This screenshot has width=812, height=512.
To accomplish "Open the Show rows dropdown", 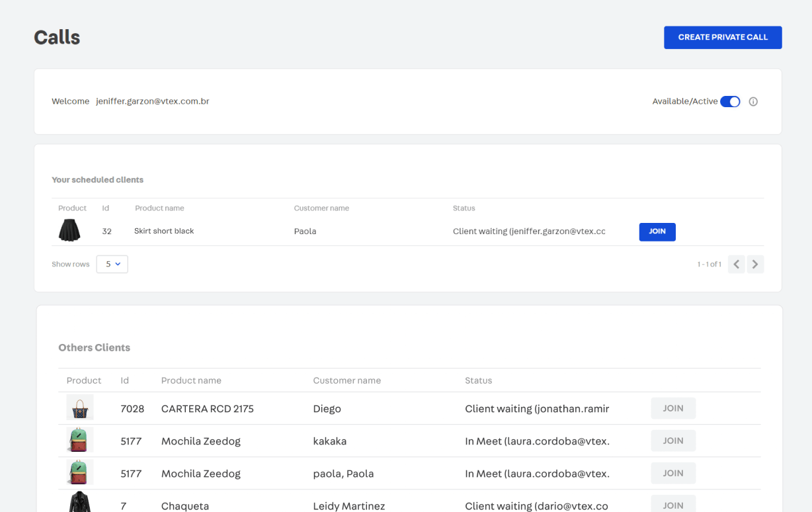I will [x=112, y=265].
